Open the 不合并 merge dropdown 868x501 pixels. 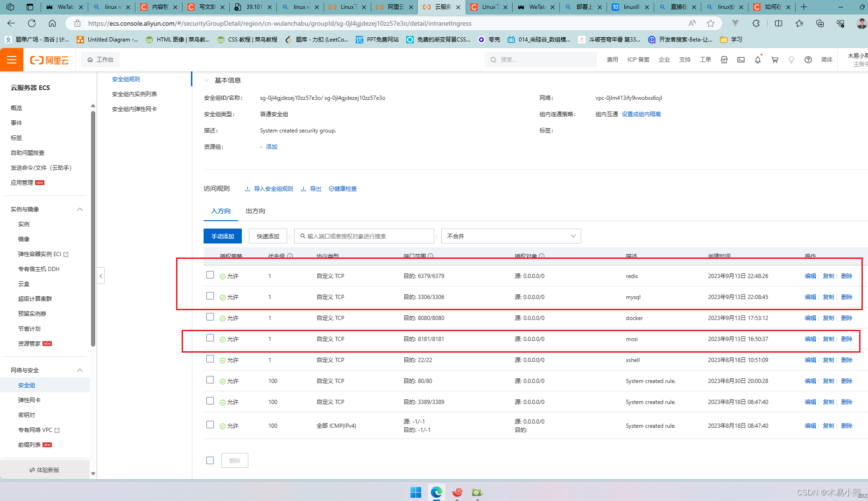(511, 236)
